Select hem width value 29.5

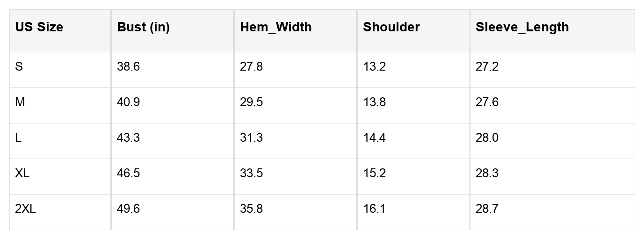click(x=251, y=102)
